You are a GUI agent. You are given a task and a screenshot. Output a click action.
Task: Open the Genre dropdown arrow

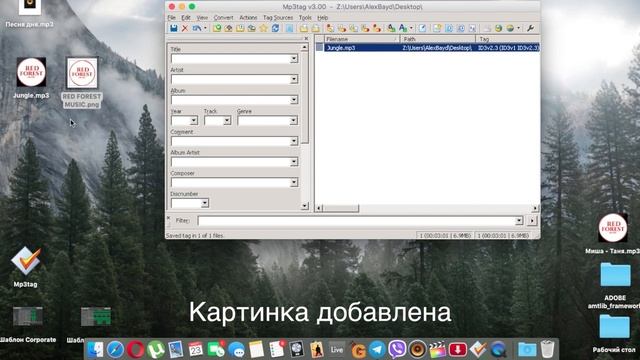click(x=294, y=121)
